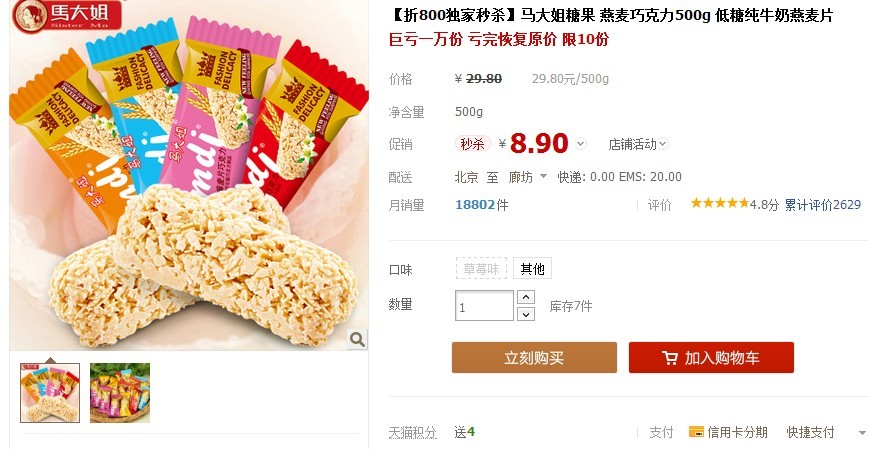
Task: Click the magnifier icon on product image
Action: [357, 339]
